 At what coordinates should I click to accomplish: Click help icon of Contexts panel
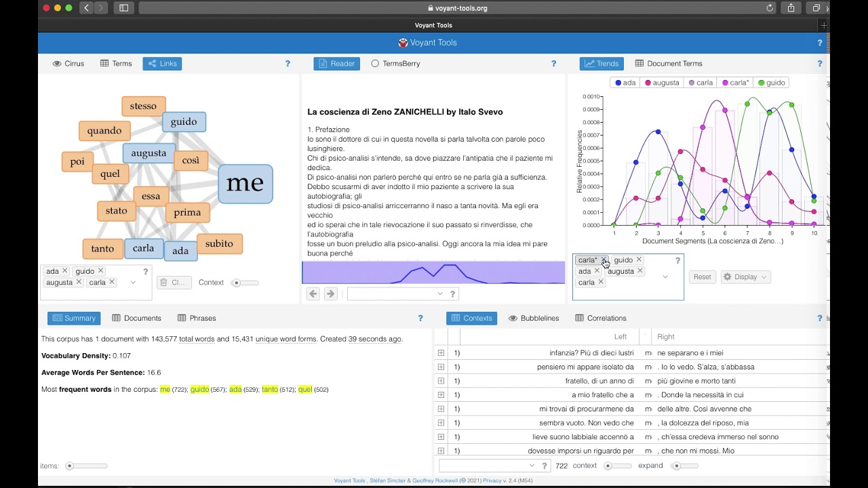tap(819, 318)
